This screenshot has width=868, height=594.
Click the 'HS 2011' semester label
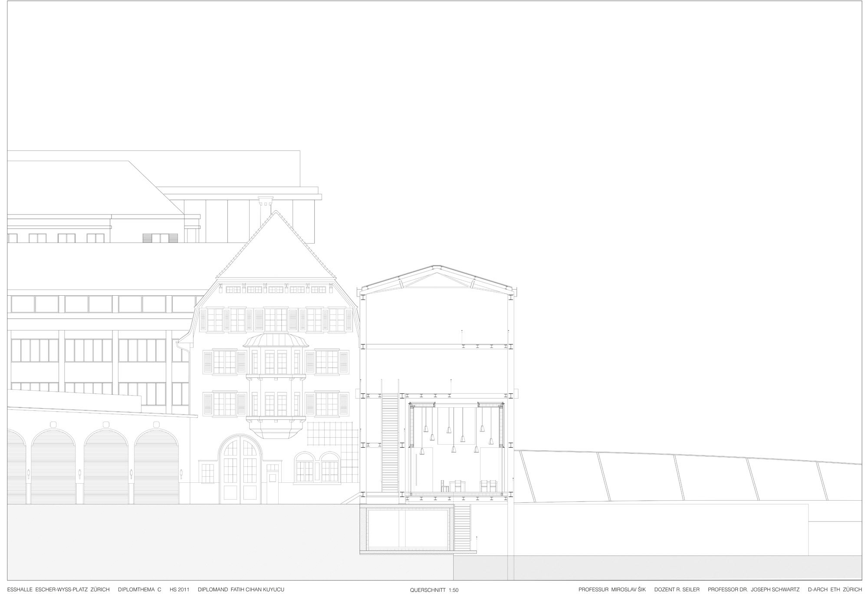tap(179, 590)
